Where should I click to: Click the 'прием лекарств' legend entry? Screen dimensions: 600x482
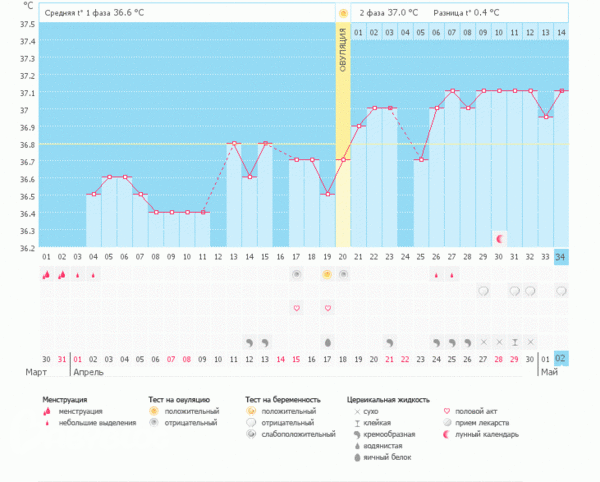487,422
